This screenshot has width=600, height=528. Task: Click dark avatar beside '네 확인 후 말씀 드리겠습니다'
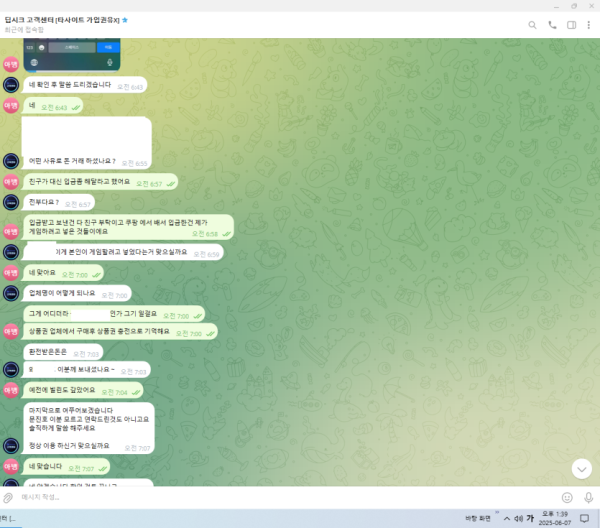[11, 85]
